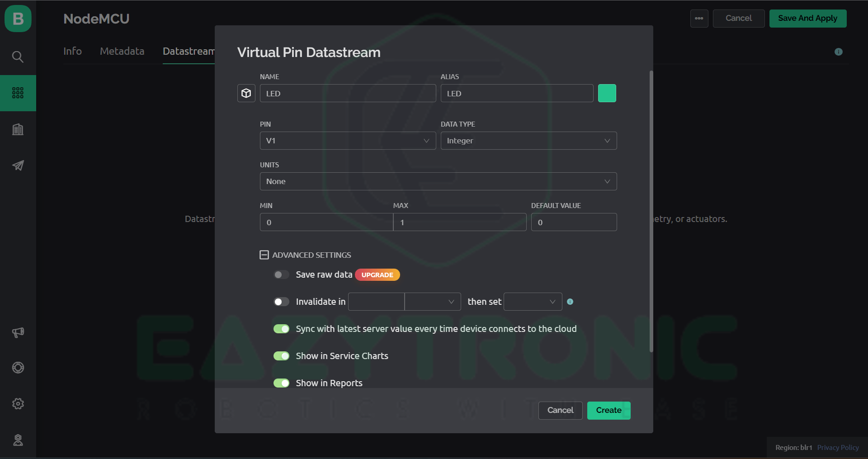Turn off Sync with latest server value
Screen dimensions: 868x459
click(281, 329)
